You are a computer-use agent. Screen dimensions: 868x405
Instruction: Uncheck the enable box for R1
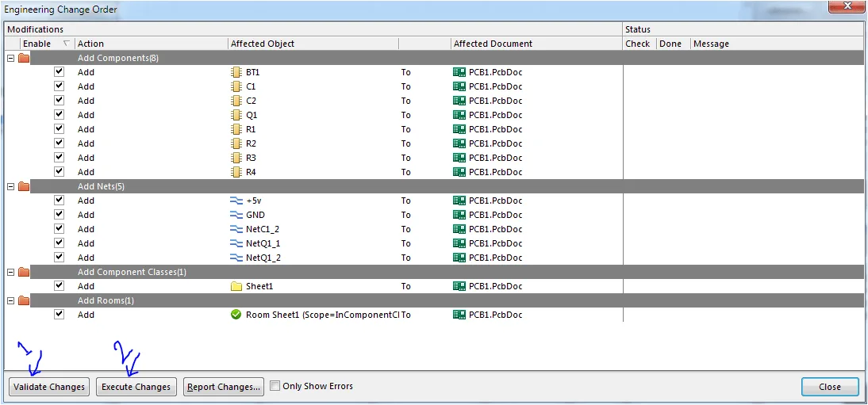[x=60, y=128]
